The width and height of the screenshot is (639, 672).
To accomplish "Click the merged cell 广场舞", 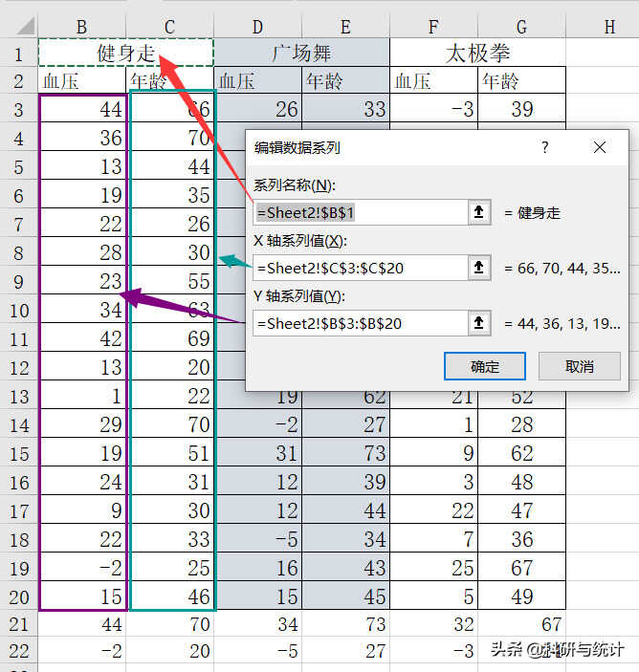I will [x=301, y=53].
